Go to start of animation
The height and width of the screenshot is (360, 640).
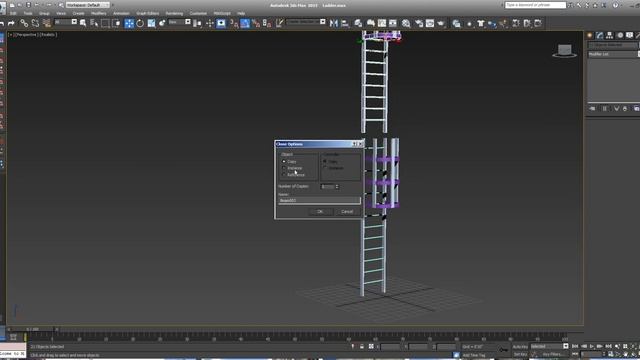(575, 346)
